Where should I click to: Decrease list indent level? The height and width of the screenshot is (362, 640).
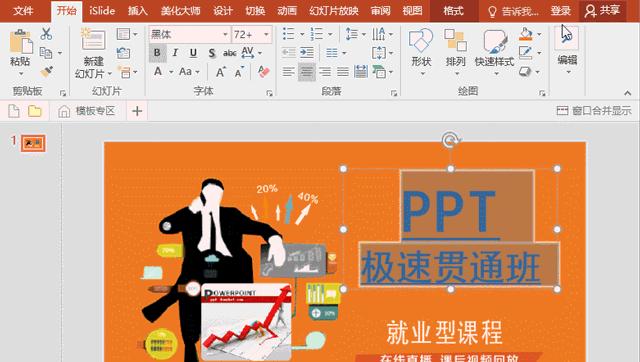click(289, 53)
